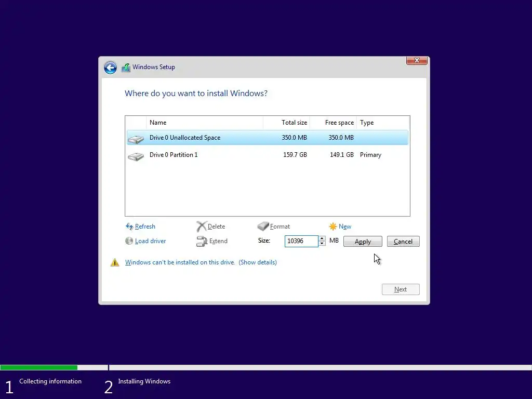Click Show details link
Screen dimensions: 532x399
coord(258,262)
